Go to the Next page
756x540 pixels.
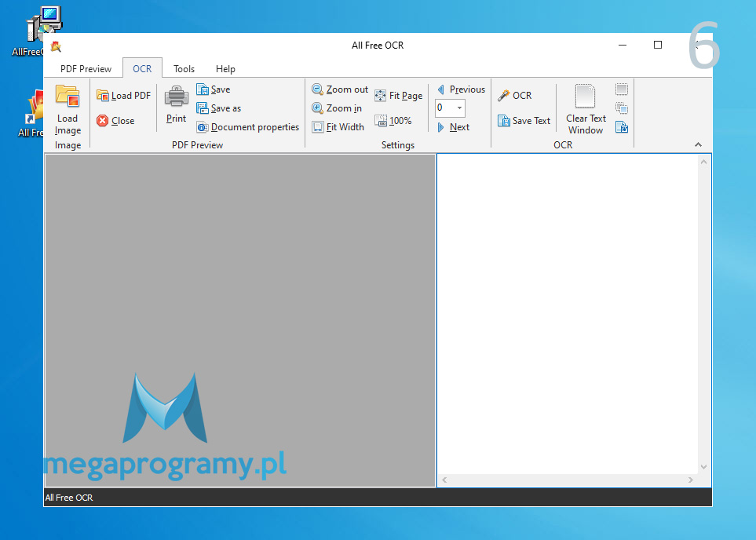(x=453, y=127)
